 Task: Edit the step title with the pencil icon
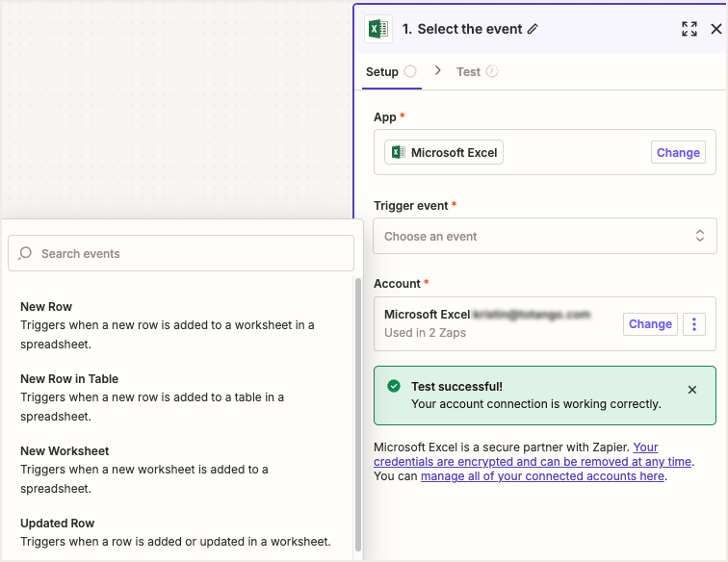(x=533, y=29)
